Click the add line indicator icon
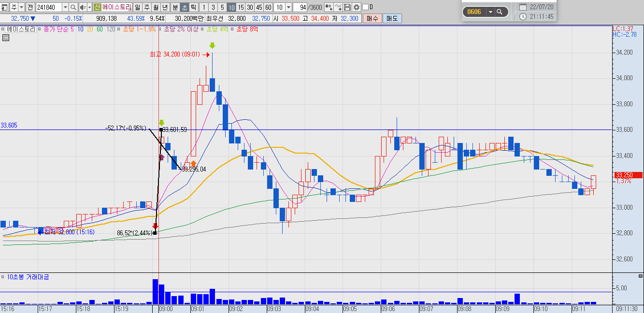 [338, 7]
